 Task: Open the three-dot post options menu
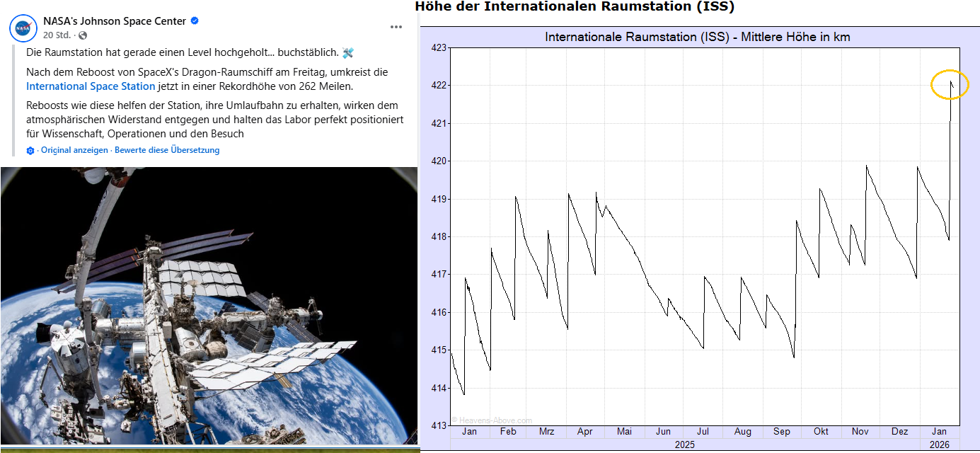pos(396,28)
